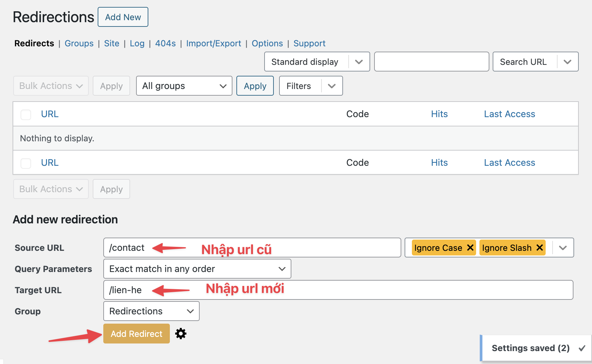Focus the search text field
Screen dimensions: 592x364
click(x=432, y=62)
